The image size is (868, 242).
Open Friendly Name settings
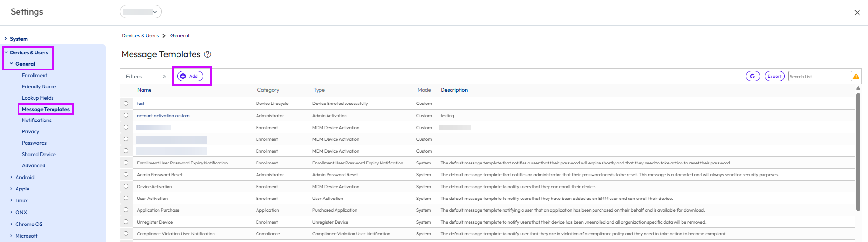point(39,86)
